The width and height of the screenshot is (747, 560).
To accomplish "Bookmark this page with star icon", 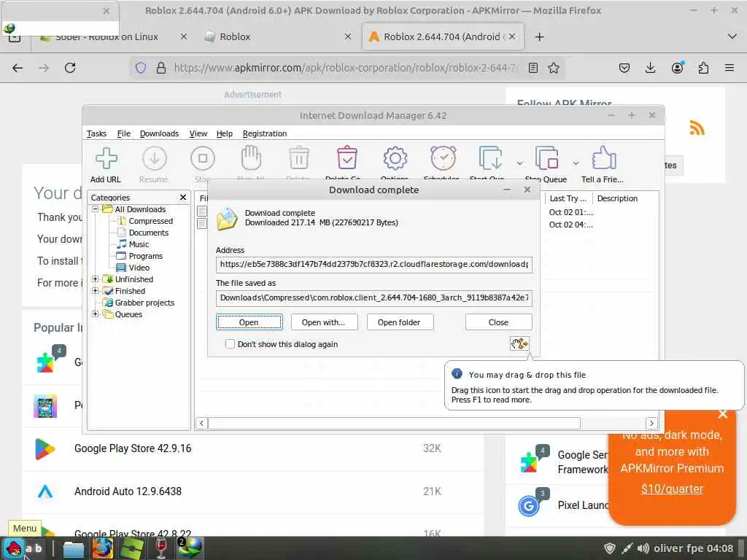I will tap(553, 68).
